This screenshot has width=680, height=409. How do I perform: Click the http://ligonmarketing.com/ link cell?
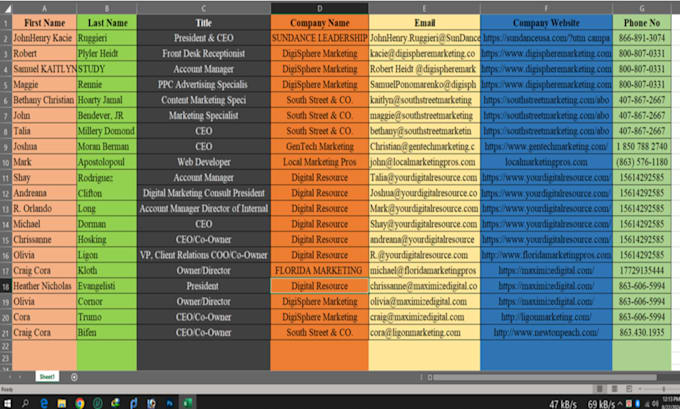coord(546,317)
